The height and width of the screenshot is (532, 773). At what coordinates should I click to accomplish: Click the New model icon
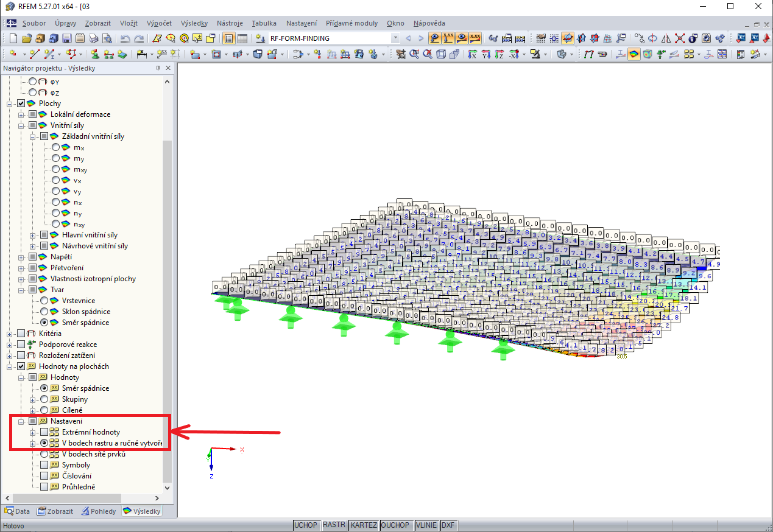click(x=13, y=38)
